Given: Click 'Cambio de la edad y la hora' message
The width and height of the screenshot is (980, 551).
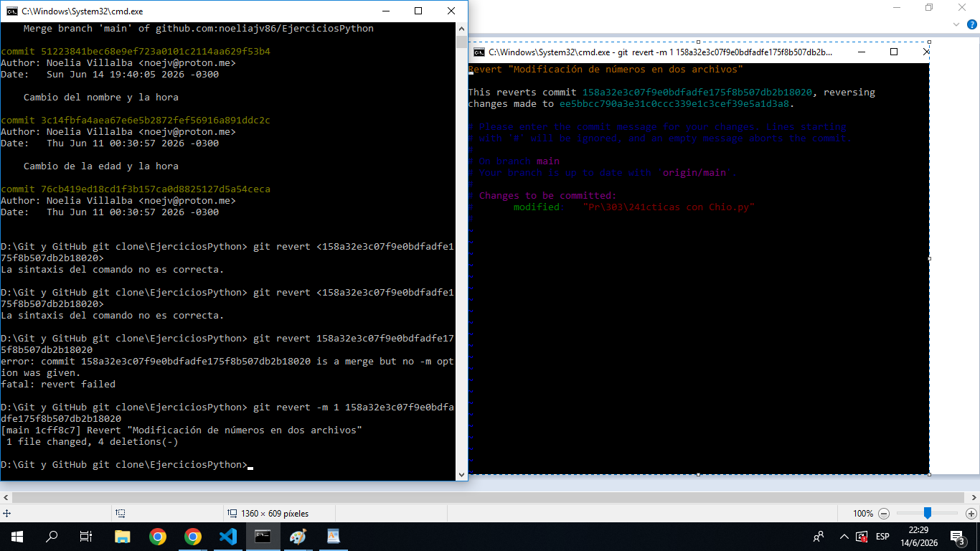Looking at the screenshot, I should coord(101,166).
